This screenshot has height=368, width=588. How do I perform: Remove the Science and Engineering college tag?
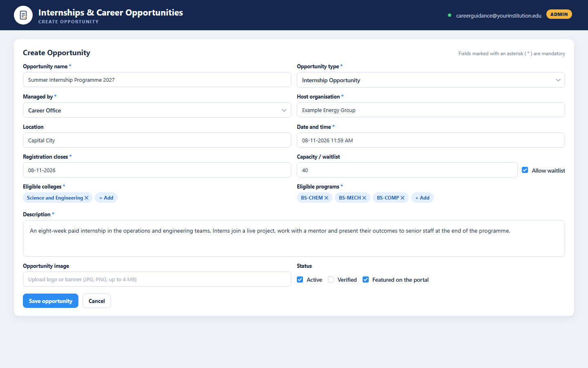click(x=87, y=198)
